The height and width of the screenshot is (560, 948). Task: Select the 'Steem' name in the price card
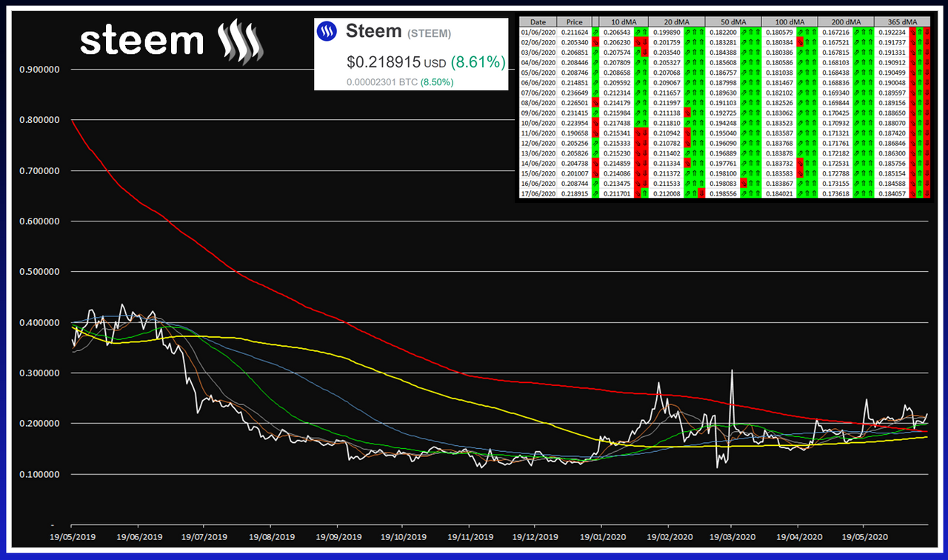tap(374, 31)
